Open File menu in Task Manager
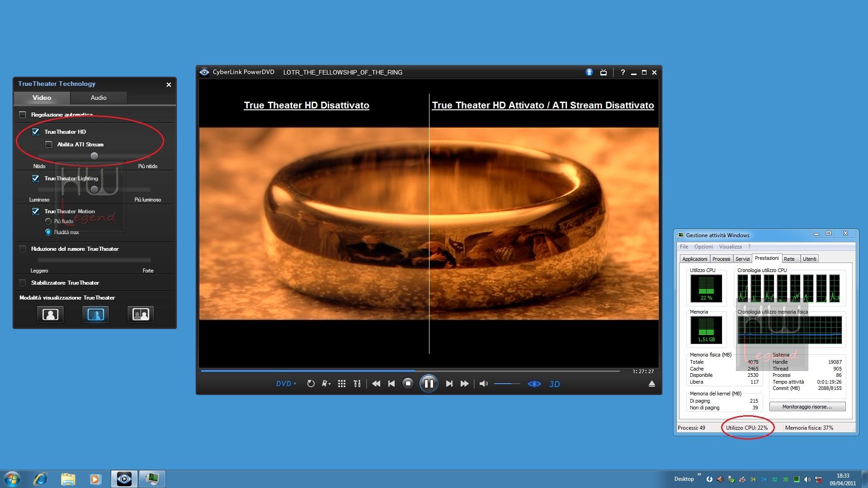 tap(684, 247)
